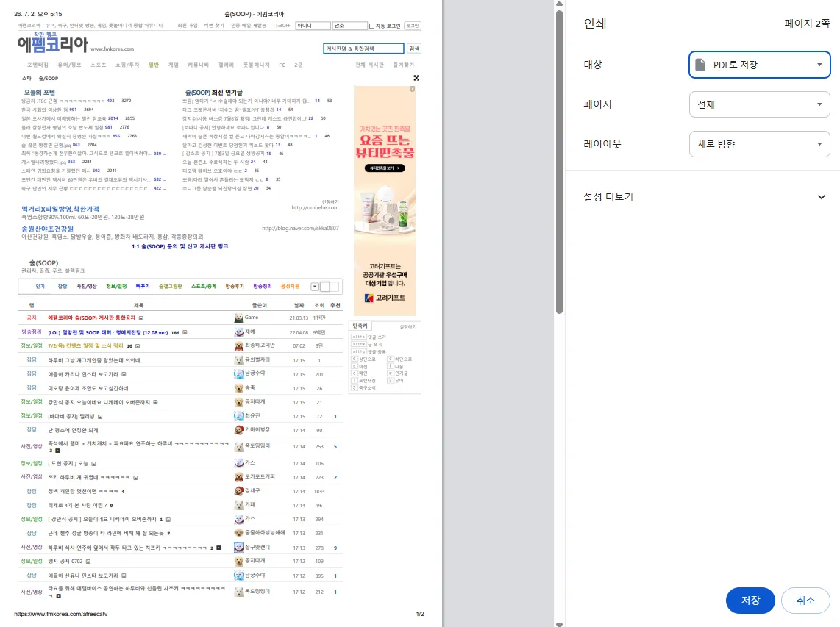The width and height of the screenshot is (840, 627).
Task: Click the 에펨코리아 site logo
Action: [x=52, y=43]
